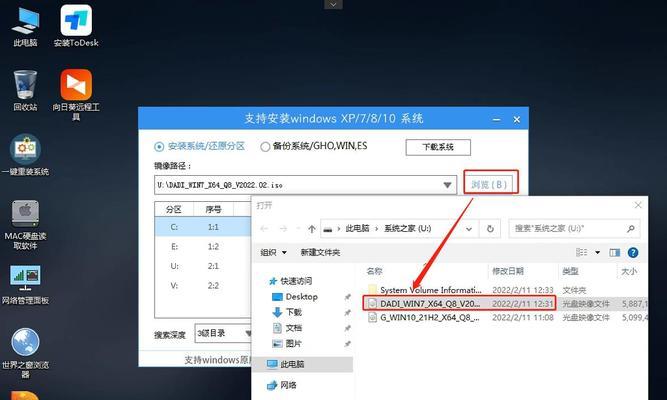Click the 分区 column header
Viewport: 667px width, 400px height.
174,209
